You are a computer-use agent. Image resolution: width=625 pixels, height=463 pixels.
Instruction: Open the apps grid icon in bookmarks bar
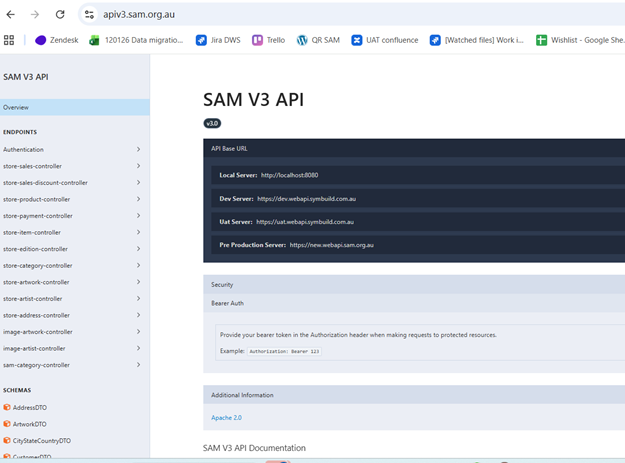click(x=9, y=40)
